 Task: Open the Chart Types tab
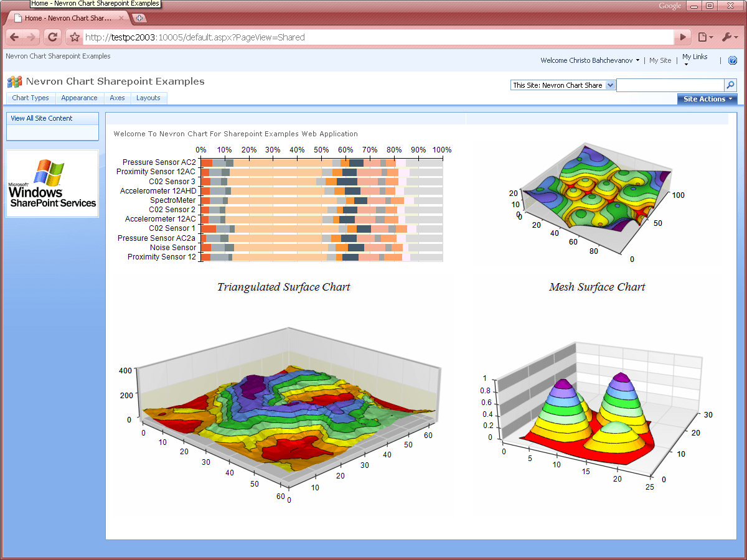click(x=31, y=98)
